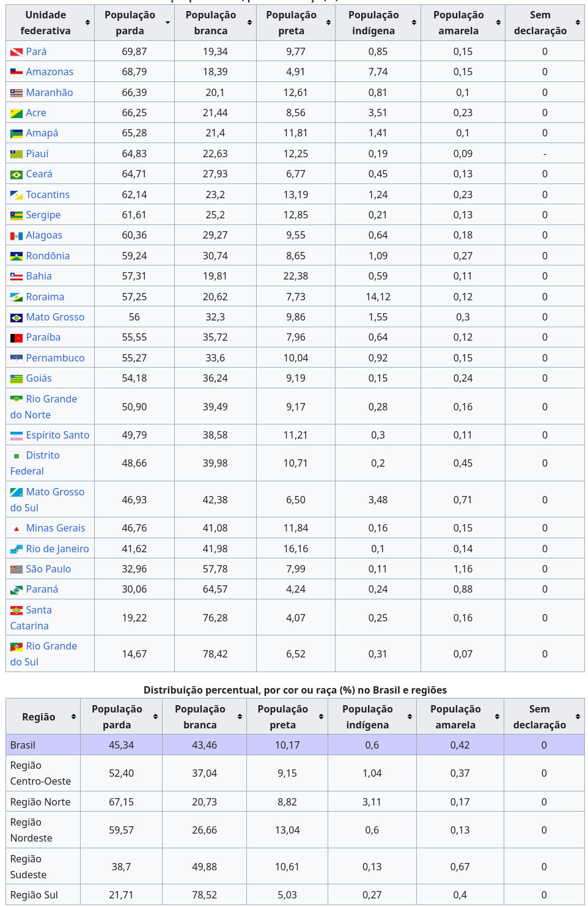Click the Região Centro-Oeste row label
The image size is (588, 907).
point(40,774)
